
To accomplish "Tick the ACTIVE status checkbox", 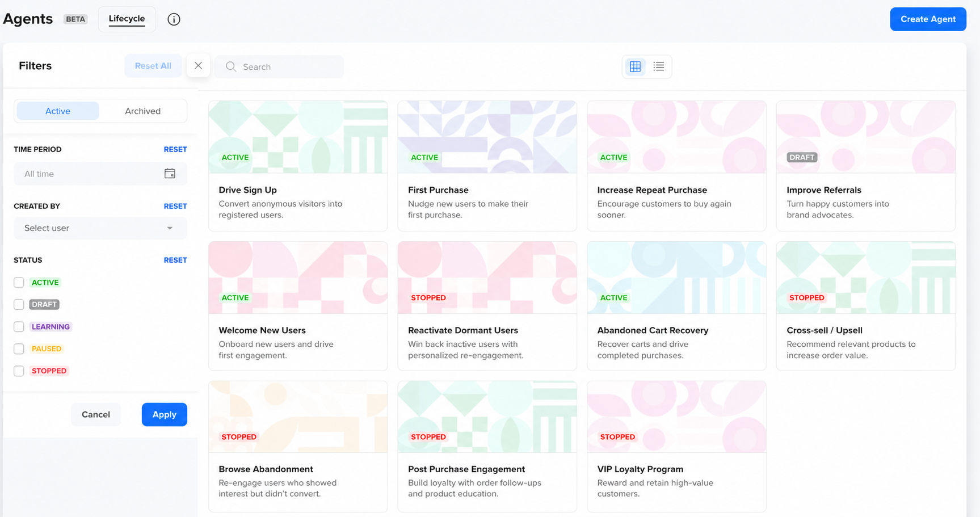I will pyautogui.click(x=19, y=283).
